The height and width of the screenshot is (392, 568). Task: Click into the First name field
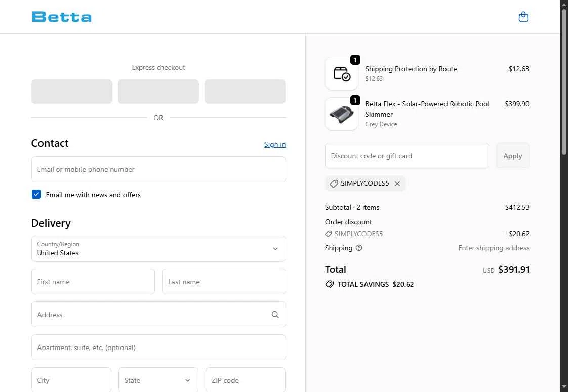[93, 282]
